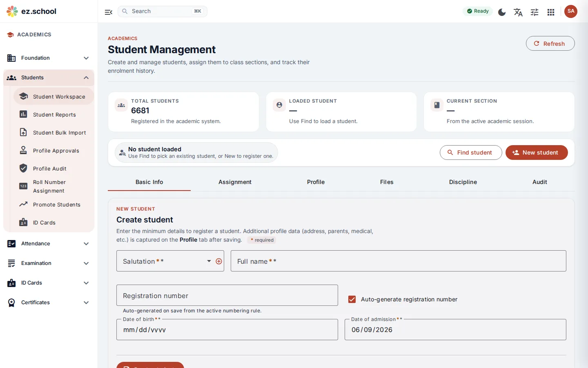Click the New student button
Viewport: 588px width, 368px height.
pyautogui.click(x=537, y=153)
